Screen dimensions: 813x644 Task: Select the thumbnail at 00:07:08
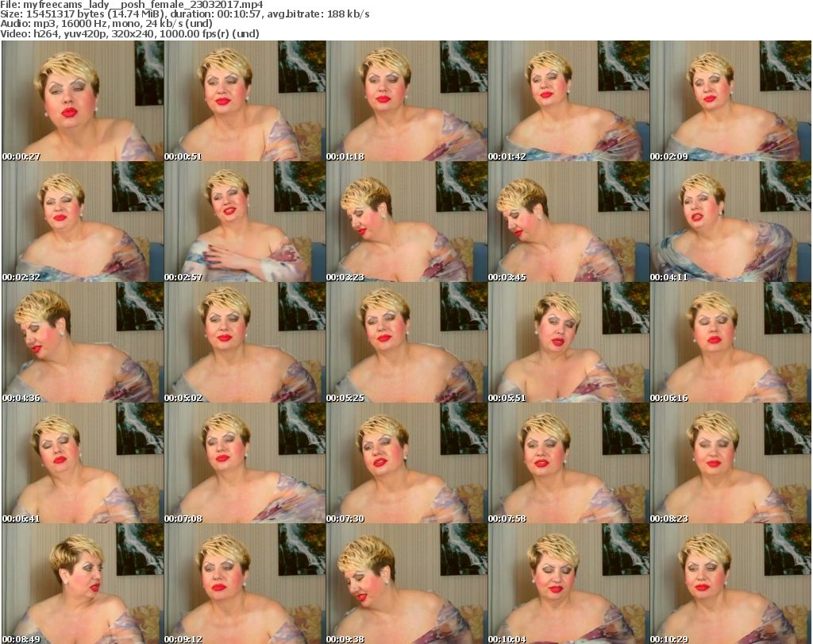(x=245, y=463)
